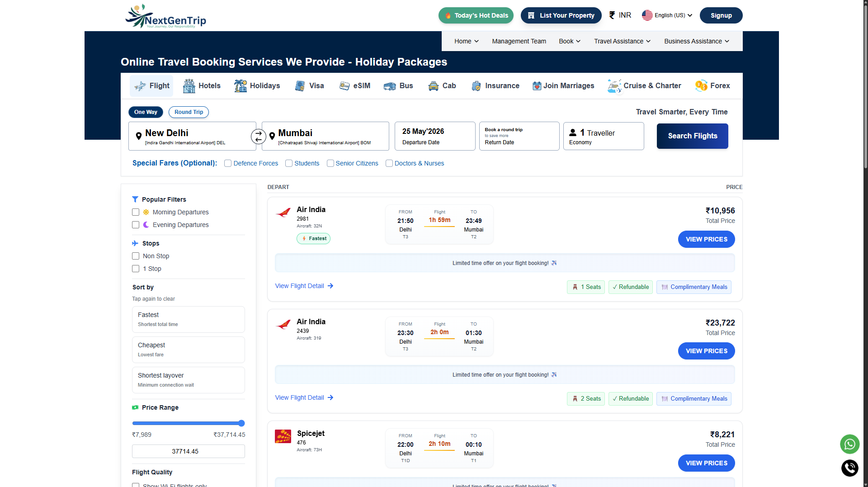Check 1 Stop filter

click(x=136, y=269)
